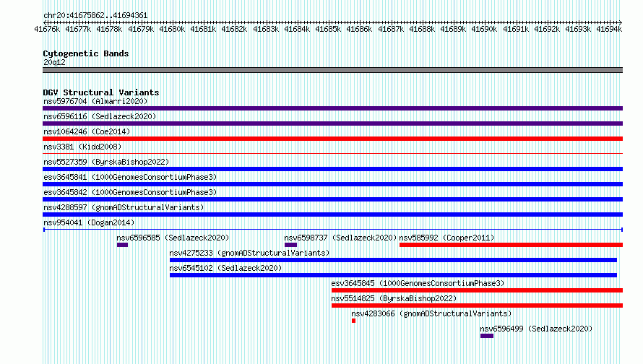Open esv3645842 (1000GenomesConsortiumPhase3) label
643x364 pixels.
[x=130, y=192]
